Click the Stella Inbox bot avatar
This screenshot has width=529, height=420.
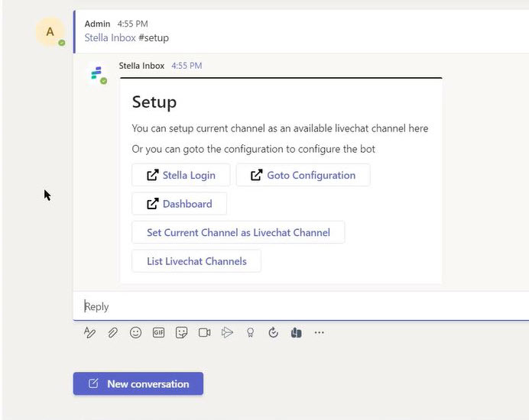[x=98, y=74]
